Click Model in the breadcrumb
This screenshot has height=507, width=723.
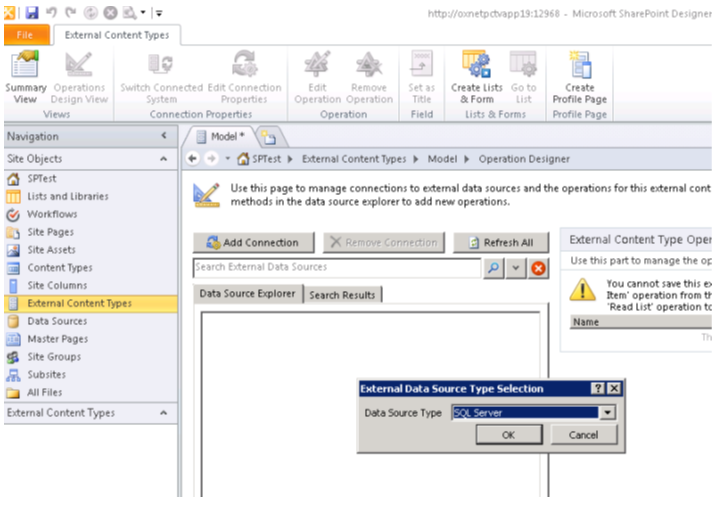pyautogui.click(x=442, y=159)
